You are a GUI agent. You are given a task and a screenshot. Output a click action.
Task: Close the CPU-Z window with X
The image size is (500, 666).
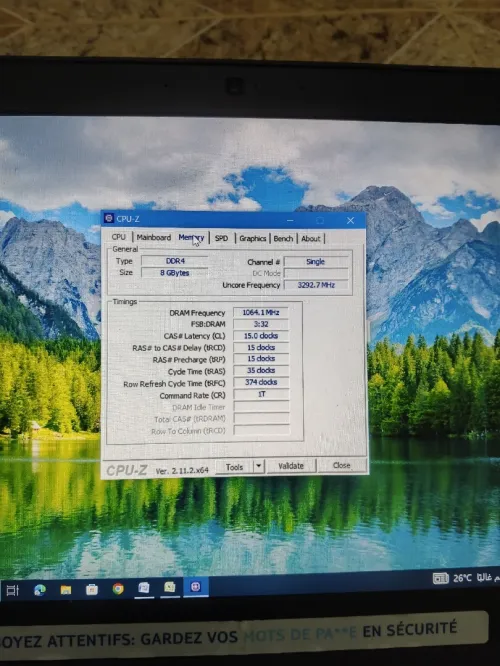coord(350,220)
